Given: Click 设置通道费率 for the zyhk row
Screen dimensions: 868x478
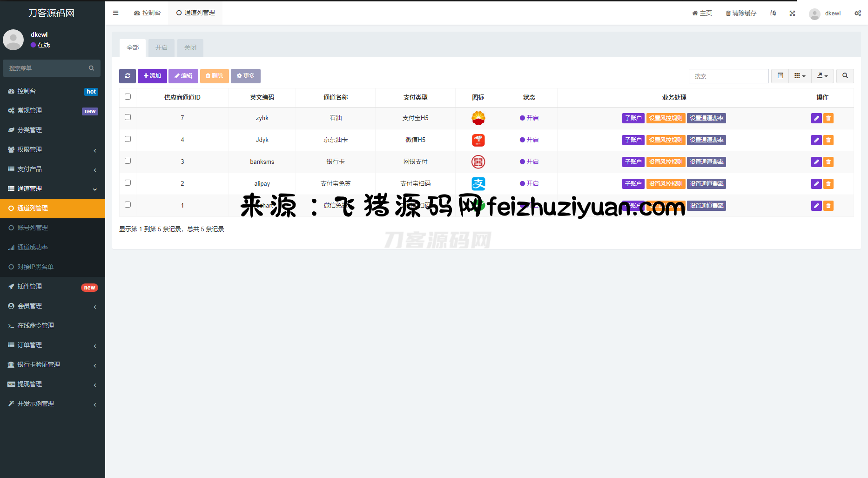Looking at the screenshot, I should 707,118.
